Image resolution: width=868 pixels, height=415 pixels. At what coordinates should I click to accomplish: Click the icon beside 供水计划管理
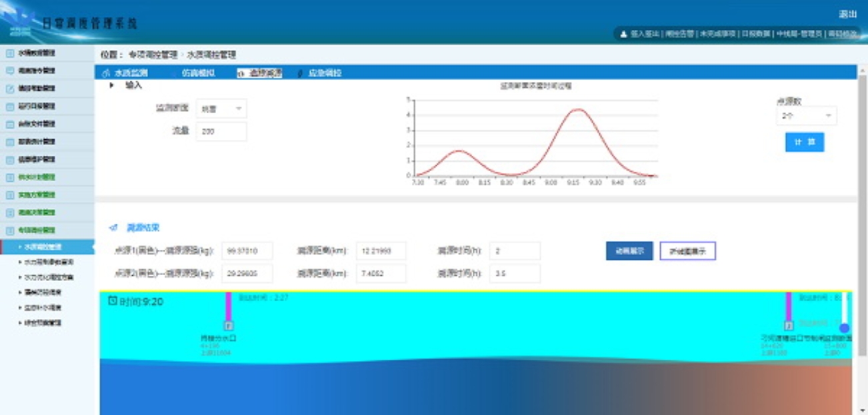tap(10, 178)
